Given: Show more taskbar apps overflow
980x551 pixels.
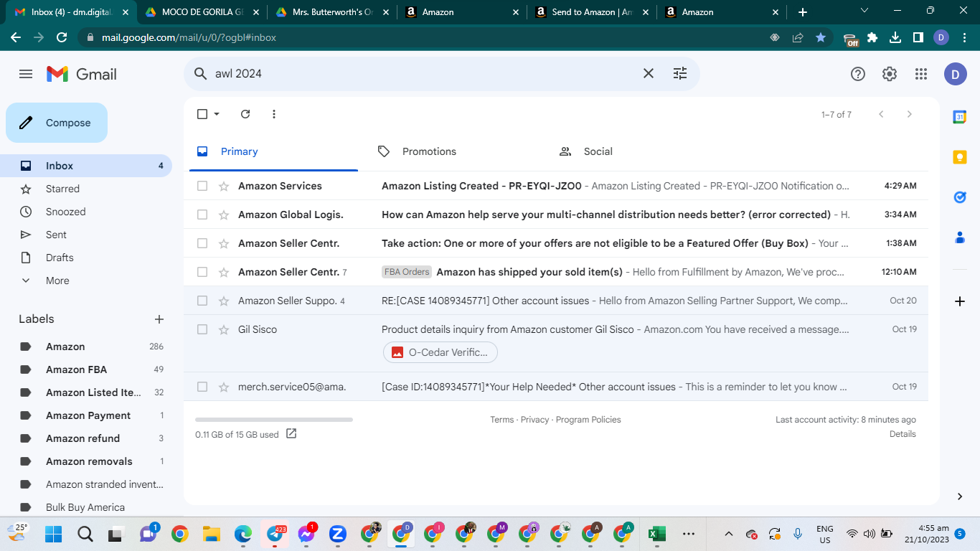Looking at the screenshot, I should (x=689, y=534).
